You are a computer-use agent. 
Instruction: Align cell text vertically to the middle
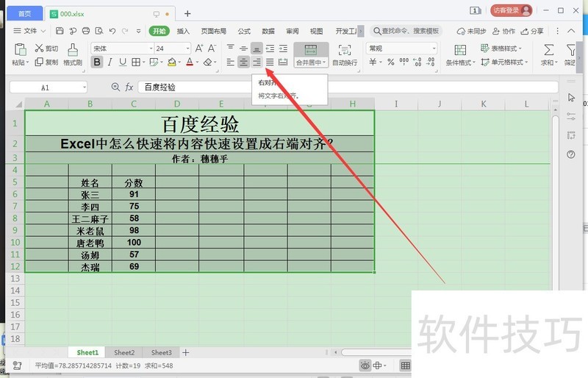click(x=243, y=48)
